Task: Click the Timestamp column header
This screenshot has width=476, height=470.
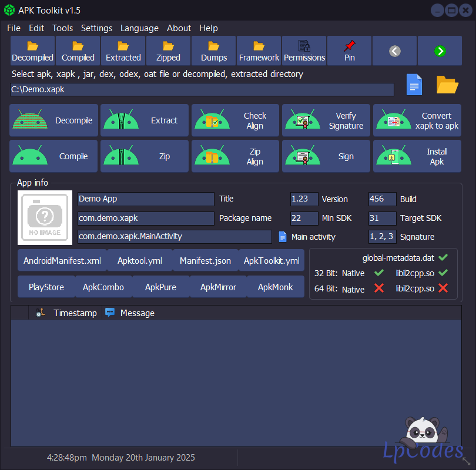Action: (75, 313)
